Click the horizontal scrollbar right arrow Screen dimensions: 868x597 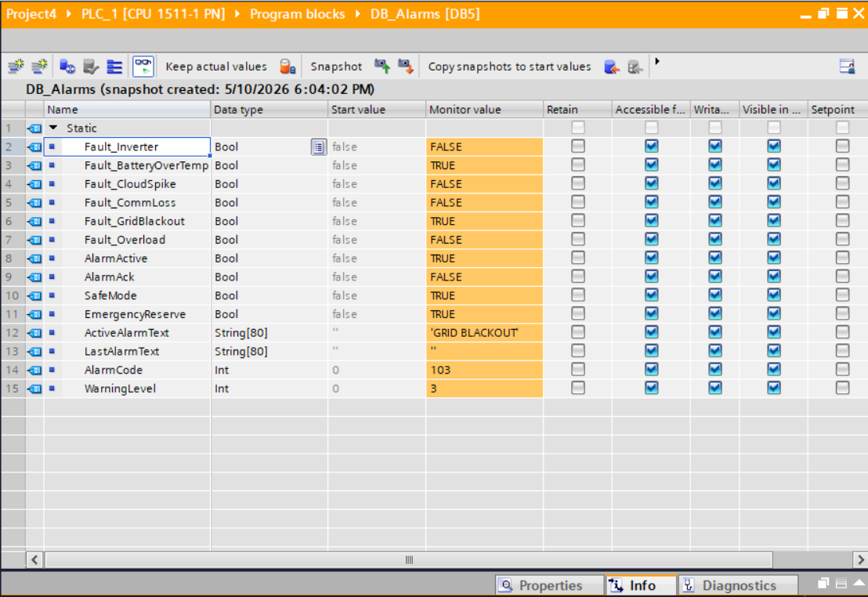(x=860, y=559)
